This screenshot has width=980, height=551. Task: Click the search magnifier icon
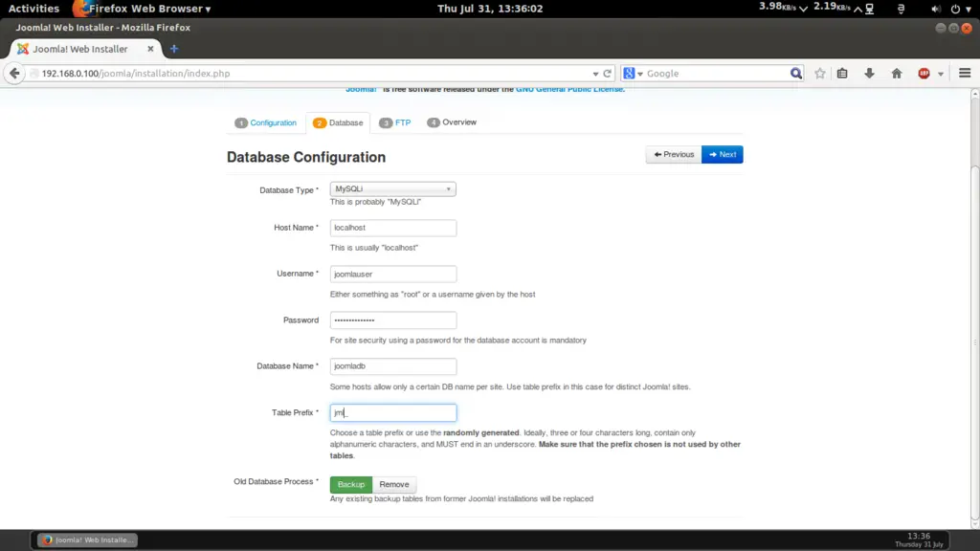(795, 73)
